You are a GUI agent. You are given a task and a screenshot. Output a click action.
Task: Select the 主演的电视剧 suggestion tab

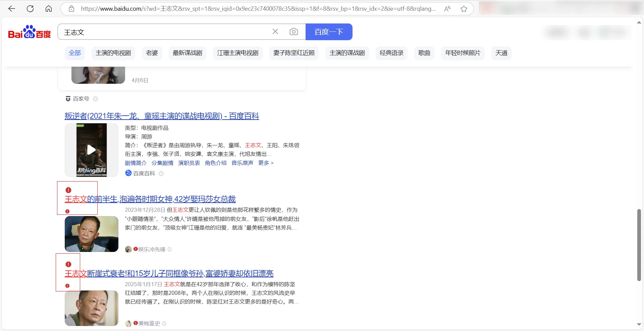pos(113,53)
